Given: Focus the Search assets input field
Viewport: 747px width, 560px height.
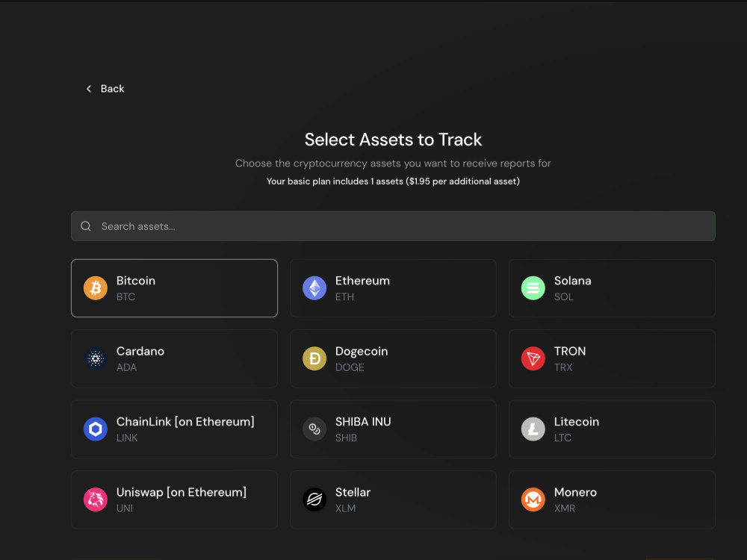Looking at the screenshot, I should (393, 226).
